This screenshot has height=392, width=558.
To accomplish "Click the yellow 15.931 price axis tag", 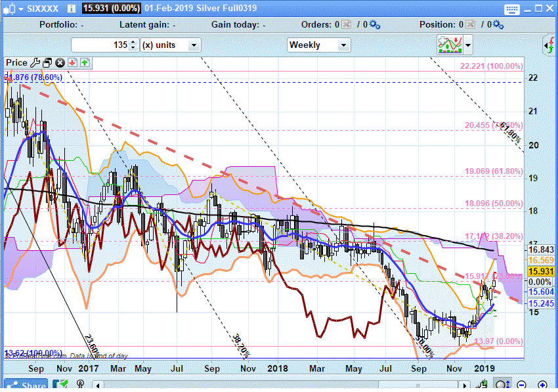I will click(541, 272).
